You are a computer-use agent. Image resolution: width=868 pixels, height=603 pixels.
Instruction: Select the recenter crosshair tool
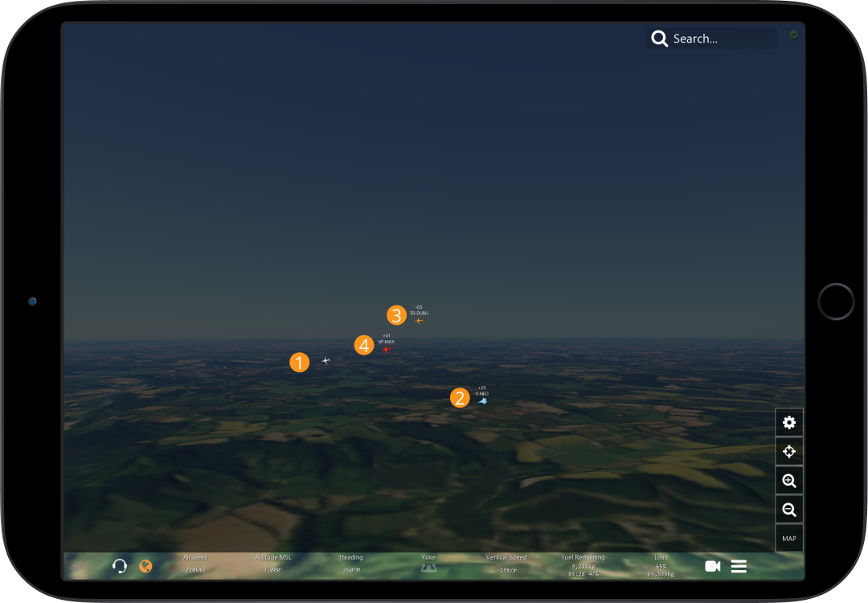pos(788,451)
